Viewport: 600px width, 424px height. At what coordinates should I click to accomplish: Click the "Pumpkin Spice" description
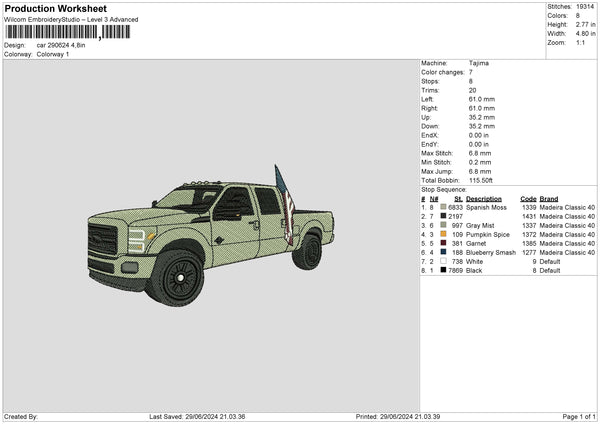click(x=488, y=235)
